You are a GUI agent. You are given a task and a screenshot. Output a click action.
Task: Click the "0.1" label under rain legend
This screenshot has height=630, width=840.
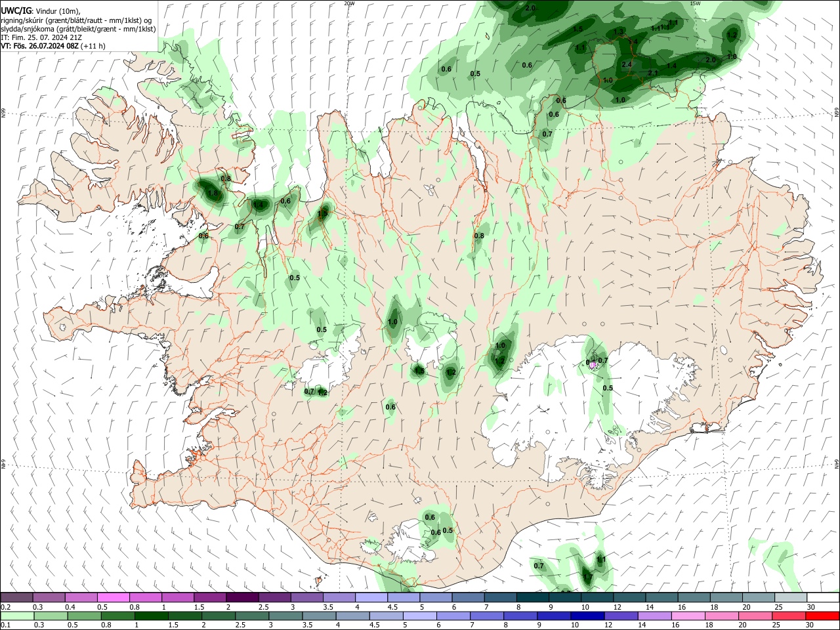(x=5, y=625)
